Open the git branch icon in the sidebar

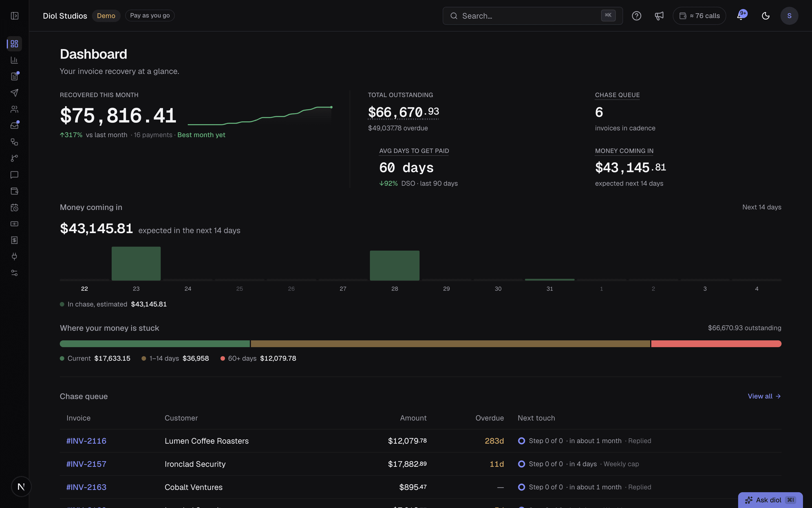click(x=14, y=158)
